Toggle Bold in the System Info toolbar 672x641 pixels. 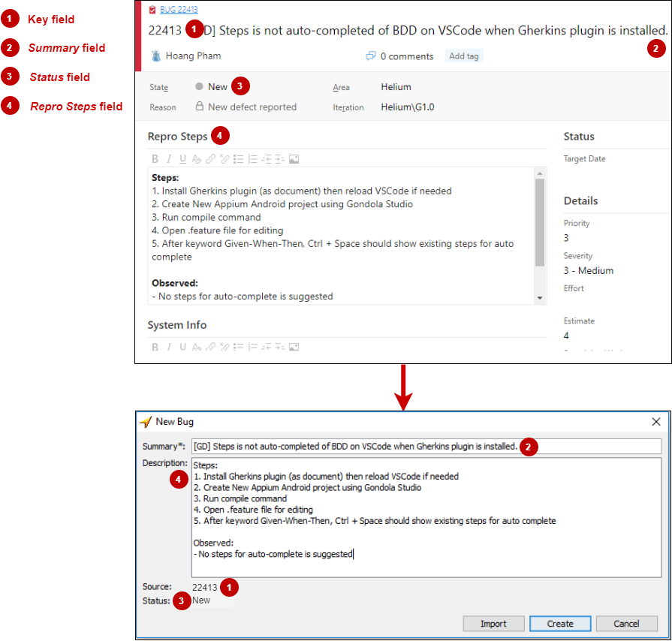155,347
